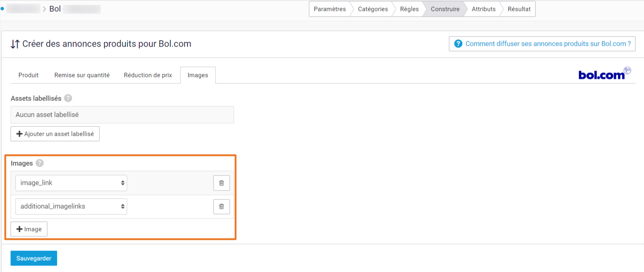The width and height of the screenshot is (644, 272).
Task: Select the Images tab
Action: [x=198, y=75]
